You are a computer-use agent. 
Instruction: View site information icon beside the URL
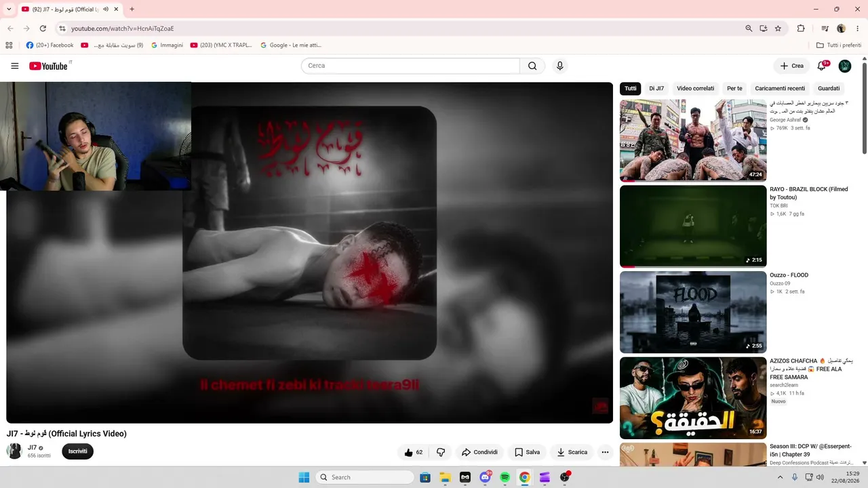tap(62, 28)
